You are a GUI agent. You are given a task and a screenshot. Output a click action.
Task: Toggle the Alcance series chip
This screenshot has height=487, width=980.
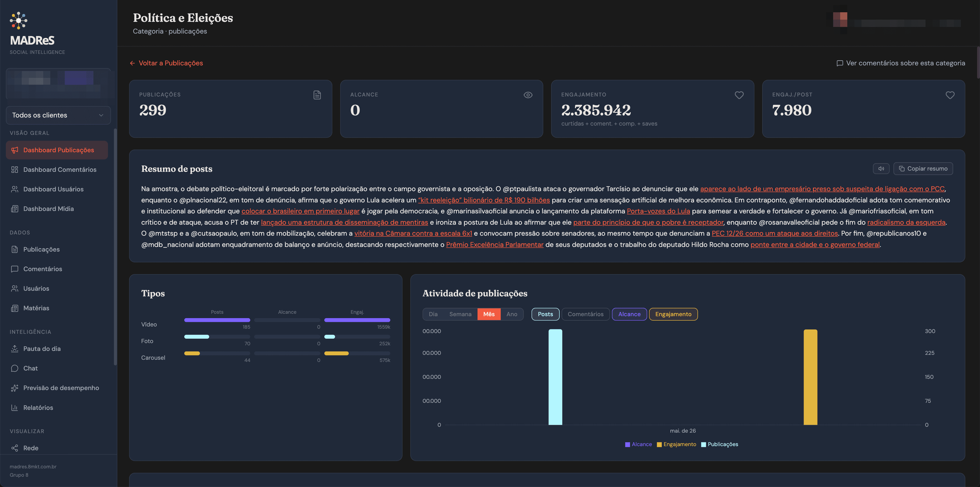coord(629,314)
